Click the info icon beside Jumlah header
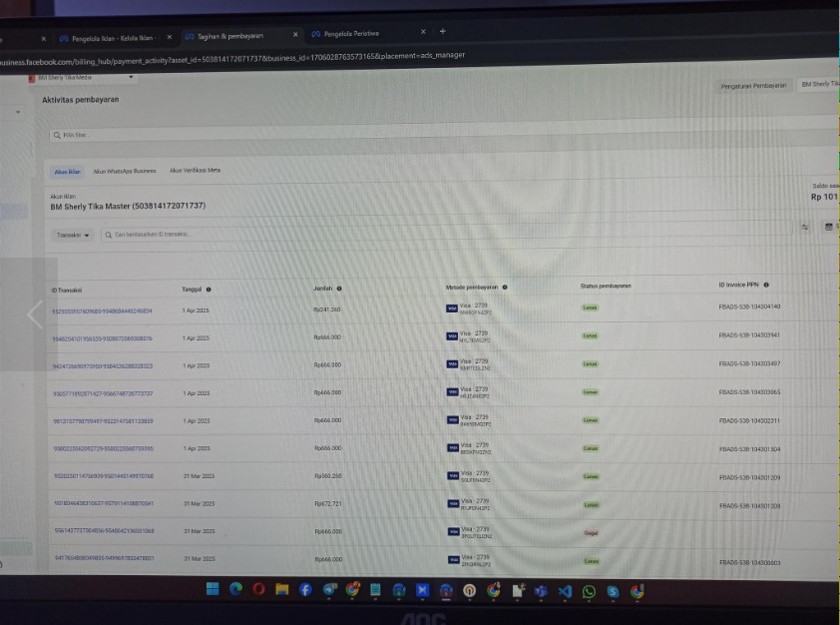840x625 pixels. click(339, 288)
